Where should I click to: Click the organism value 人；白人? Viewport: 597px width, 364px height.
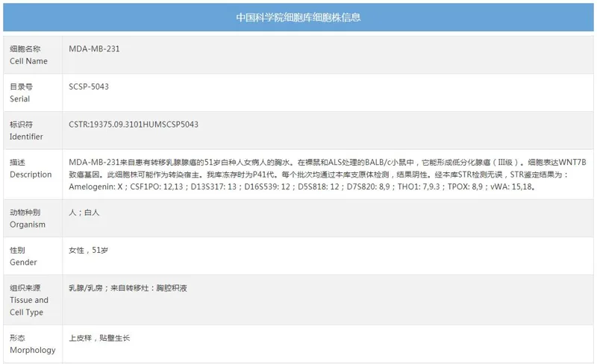pyautogui.click(x=84, y=212)
